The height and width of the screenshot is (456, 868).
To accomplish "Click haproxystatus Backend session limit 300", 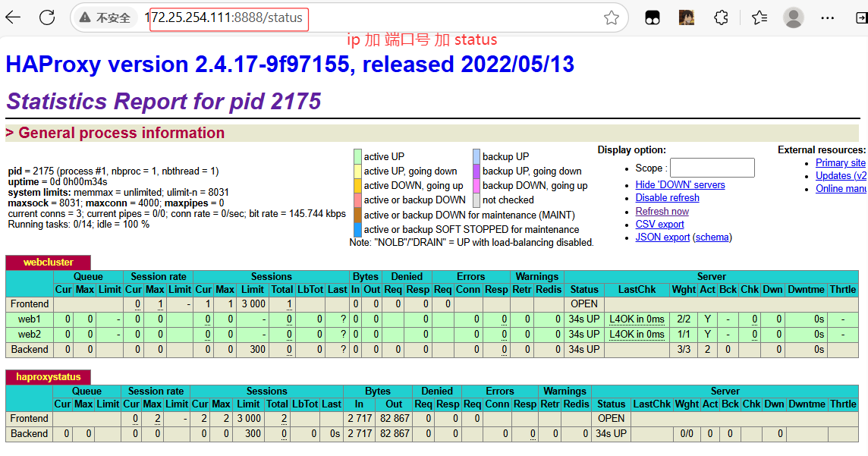I will click(253, 434).
